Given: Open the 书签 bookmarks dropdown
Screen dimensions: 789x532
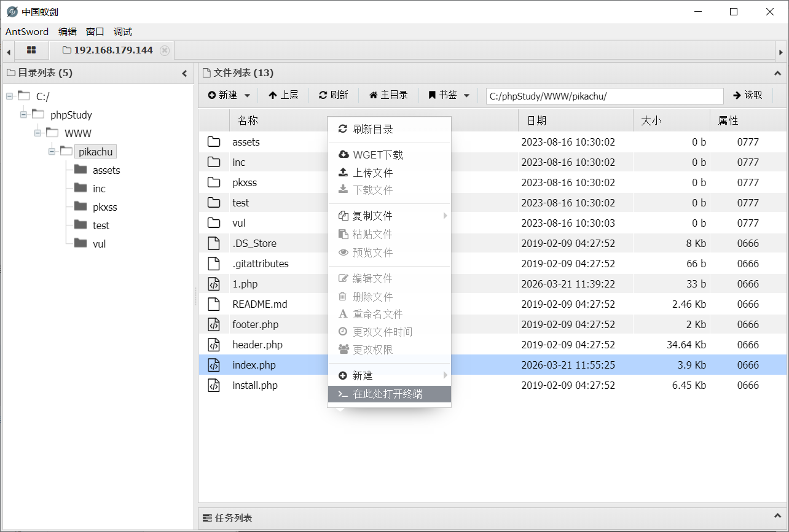Looking at the screenshot, I should pyautogui.click(x=449, y=95).
